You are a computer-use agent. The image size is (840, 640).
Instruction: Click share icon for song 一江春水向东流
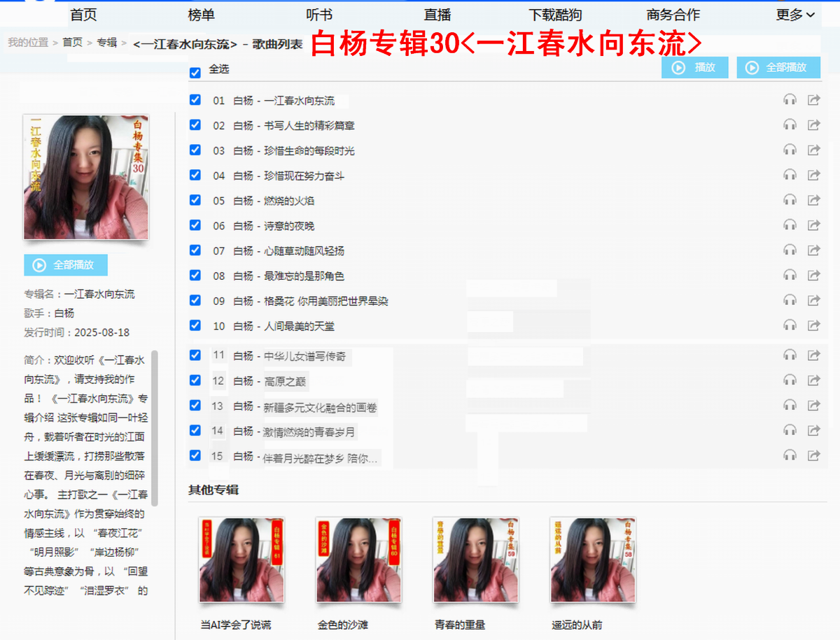[x=813, y=100]
